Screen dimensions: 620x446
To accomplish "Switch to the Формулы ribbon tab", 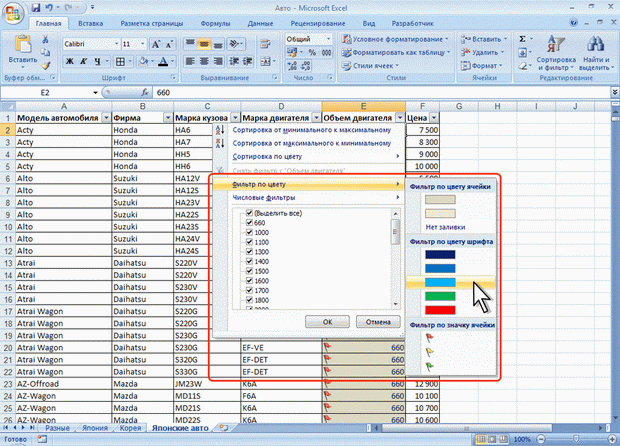I will 215,23.
